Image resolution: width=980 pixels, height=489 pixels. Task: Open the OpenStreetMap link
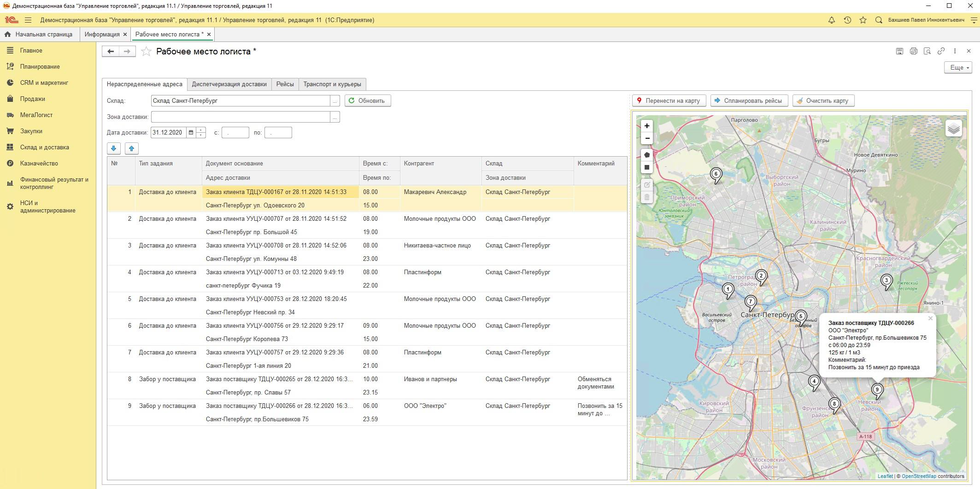(919, 477)
